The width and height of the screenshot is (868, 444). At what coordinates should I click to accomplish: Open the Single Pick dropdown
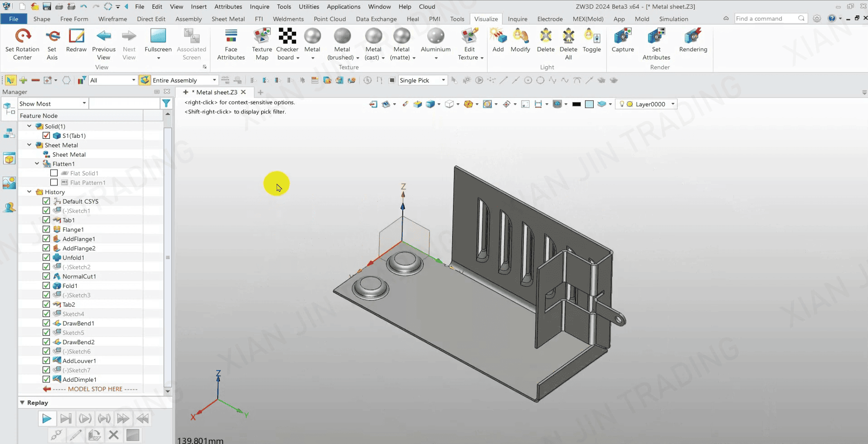click(x=423, y=80)
